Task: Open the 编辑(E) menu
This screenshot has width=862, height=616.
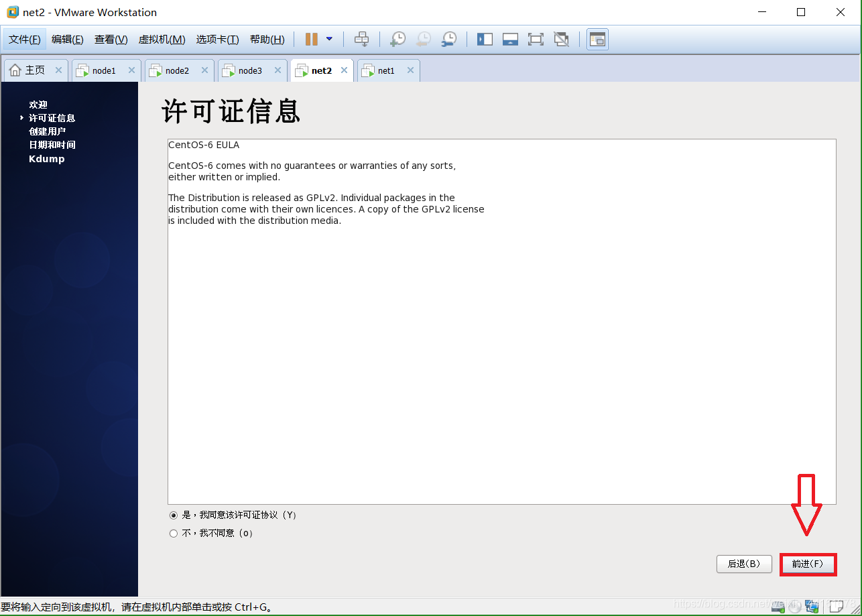Action: pyautogui.click(x=68, y=40)
